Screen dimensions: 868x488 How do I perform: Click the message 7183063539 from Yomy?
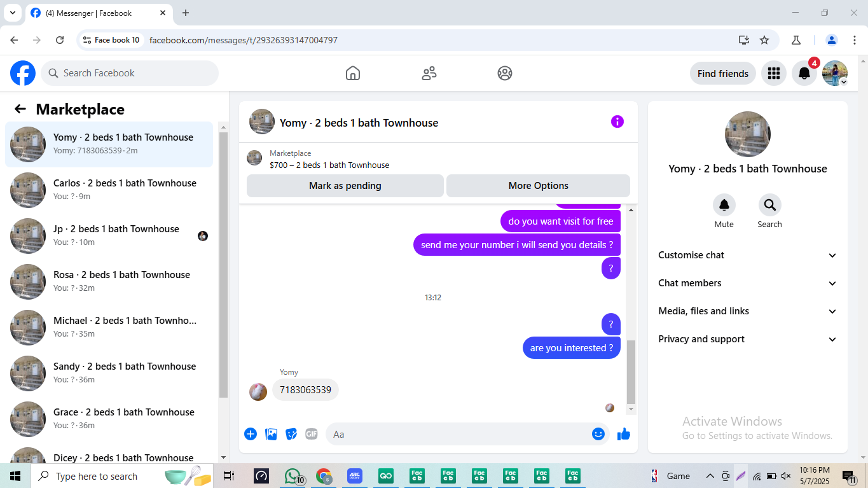305,389
